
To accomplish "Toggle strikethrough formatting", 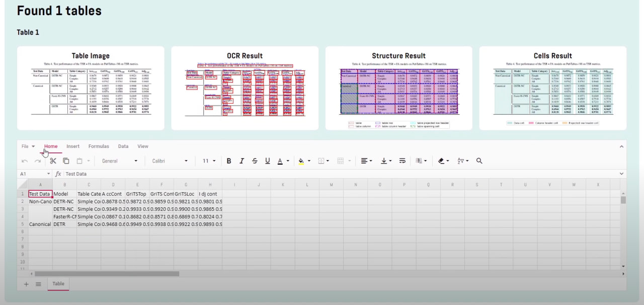I will [255, 161].
